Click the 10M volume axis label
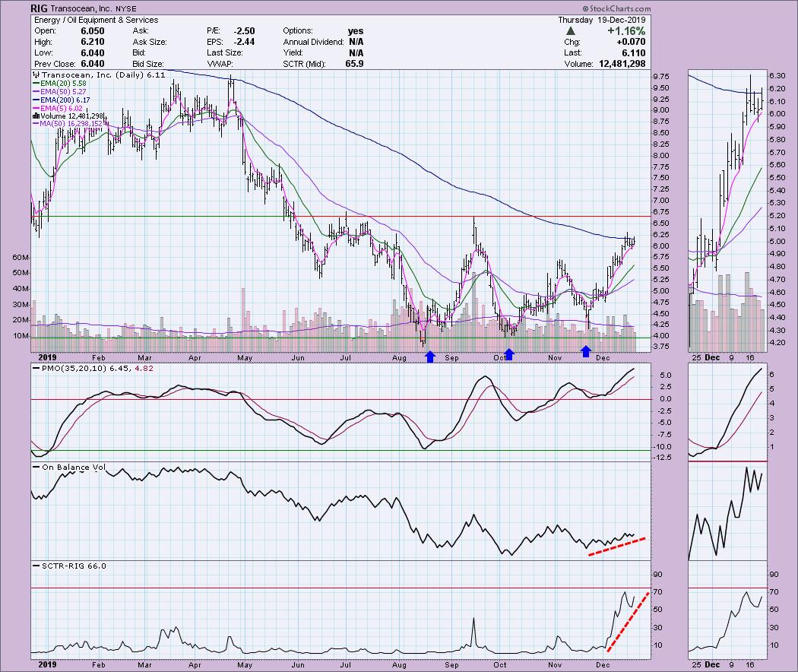 click(x=21, y=336)
